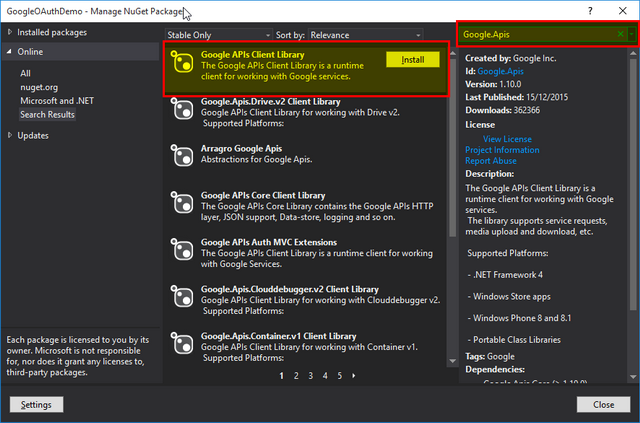640x423 pixels.
Task: Clear the search box with the X icon
Action: (x=620, y=34)
